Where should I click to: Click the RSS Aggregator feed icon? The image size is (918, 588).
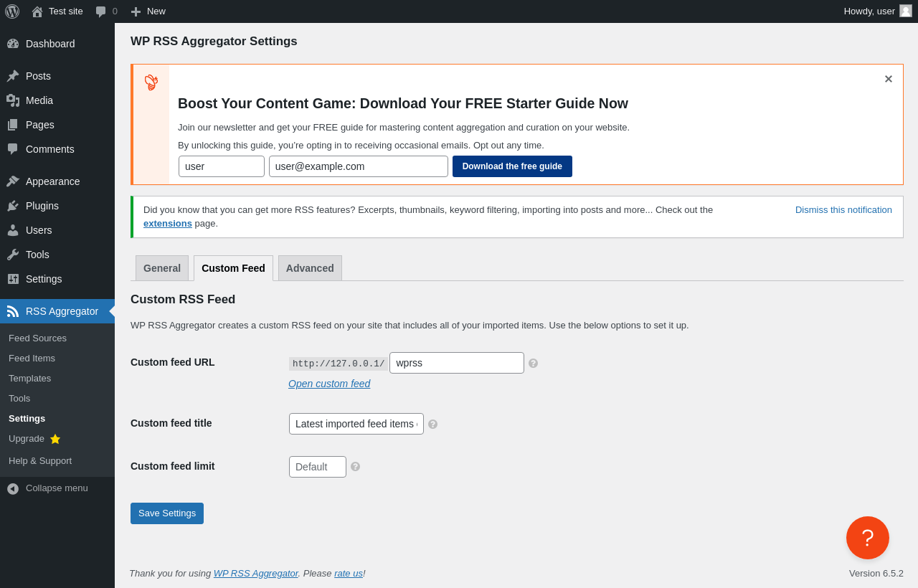pos(13,311)
